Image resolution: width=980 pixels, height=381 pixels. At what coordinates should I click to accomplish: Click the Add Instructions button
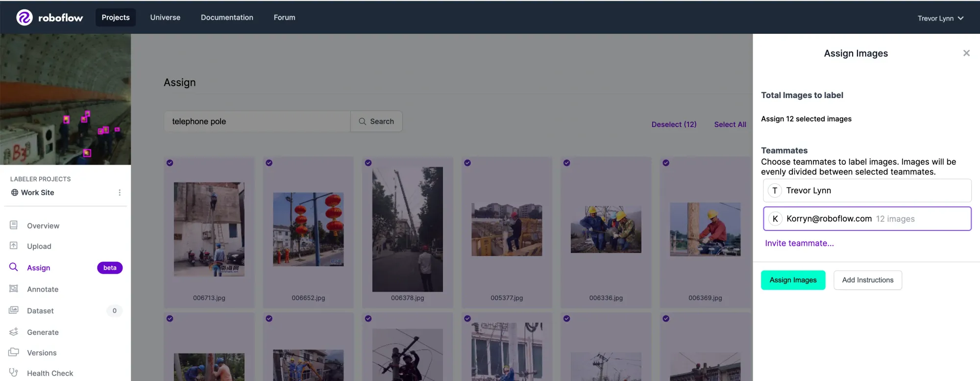click(867, 280)
